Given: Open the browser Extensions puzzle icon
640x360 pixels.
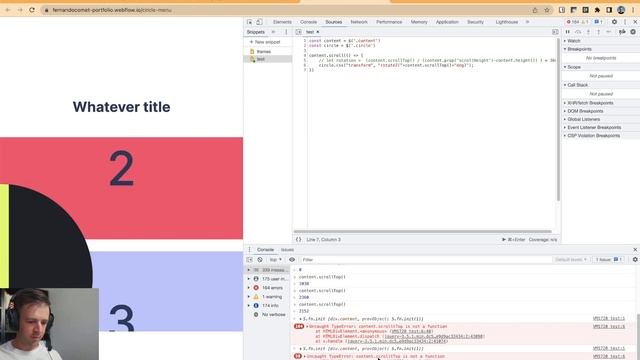Looking at the screenshot, I should click(x=597, y=10).
